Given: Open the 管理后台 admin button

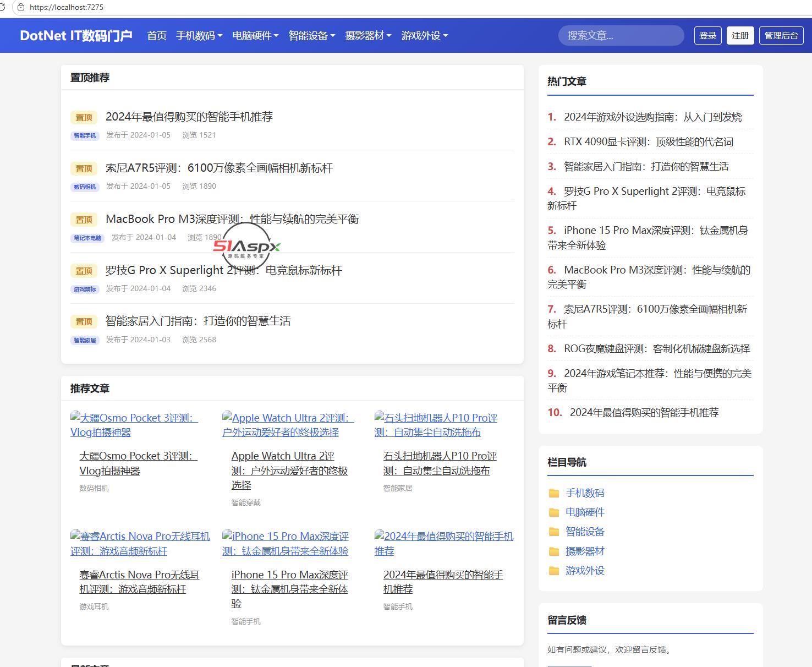Looking at the screenshot, I should point(781,35).
